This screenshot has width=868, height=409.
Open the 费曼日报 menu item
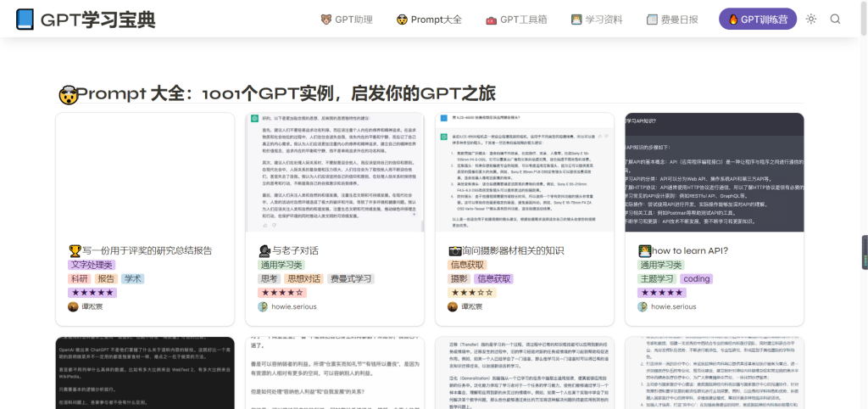pyautogui.click(x=672, y=20)
